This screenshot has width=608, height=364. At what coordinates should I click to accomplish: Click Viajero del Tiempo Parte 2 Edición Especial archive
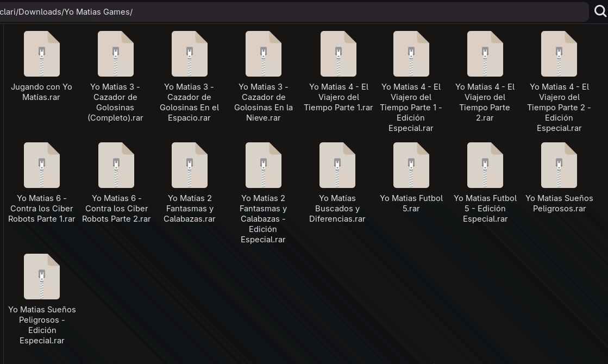559,54
